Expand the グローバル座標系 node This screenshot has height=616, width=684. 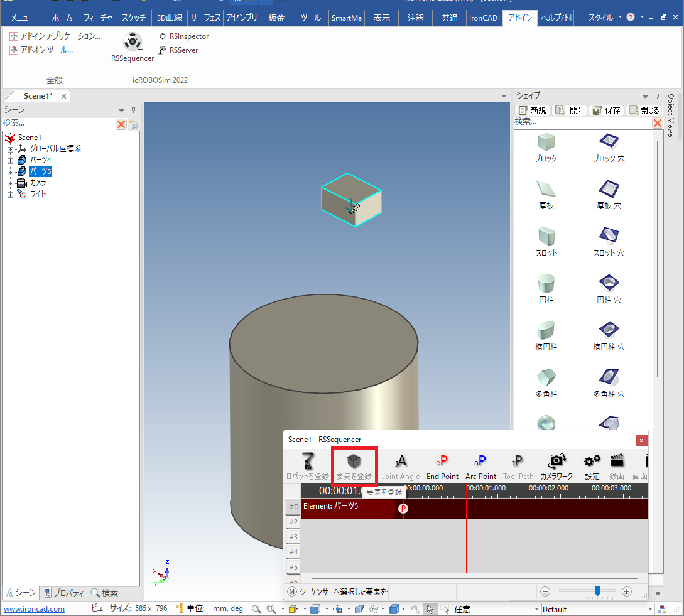pyautogui.click(x=10, y=149)
